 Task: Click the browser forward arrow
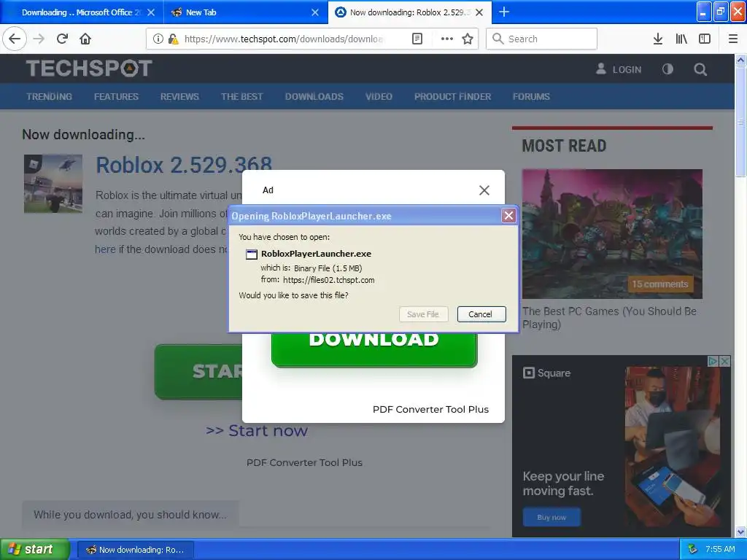(x=39, y=39)
